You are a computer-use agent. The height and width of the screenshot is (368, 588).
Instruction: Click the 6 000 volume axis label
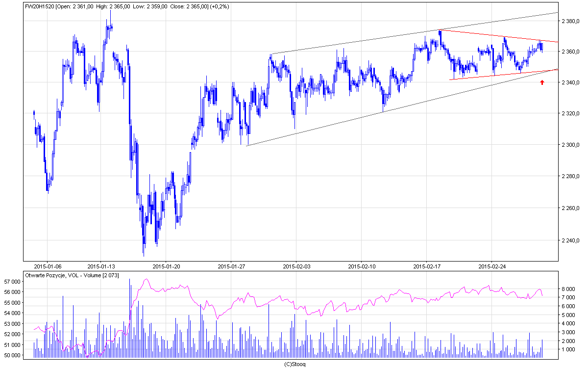(x=567, y=306)
